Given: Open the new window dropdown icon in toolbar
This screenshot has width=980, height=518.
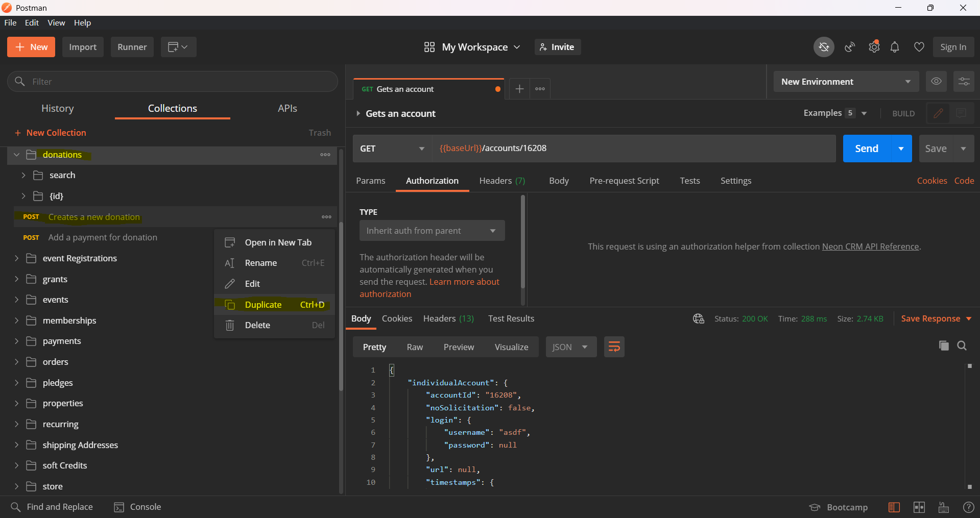Looking at the screenshot, I should (x=178, y=47).
